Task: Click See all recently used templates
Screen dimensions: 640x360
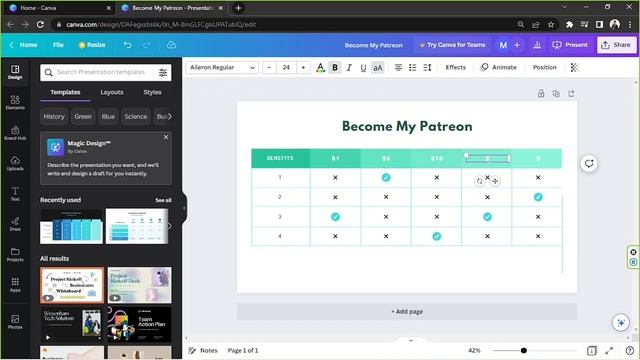Action: 163,200
